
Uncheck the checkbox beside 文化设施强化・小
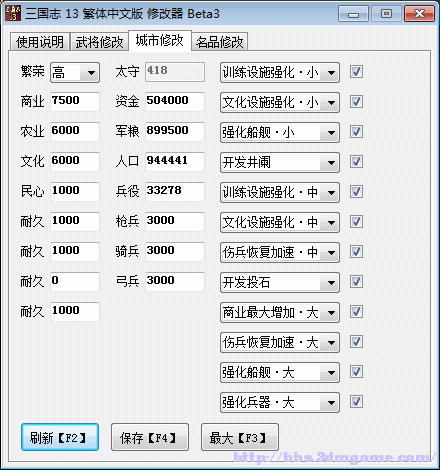tap(356, 102)
